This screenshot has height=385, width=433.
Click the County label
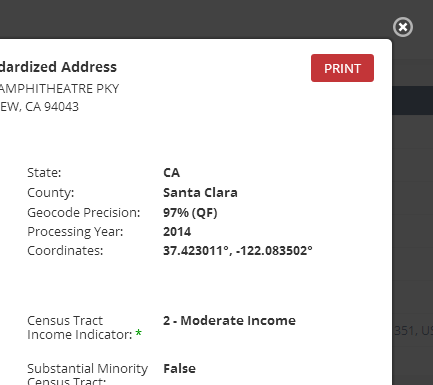(x=50, y=193)
